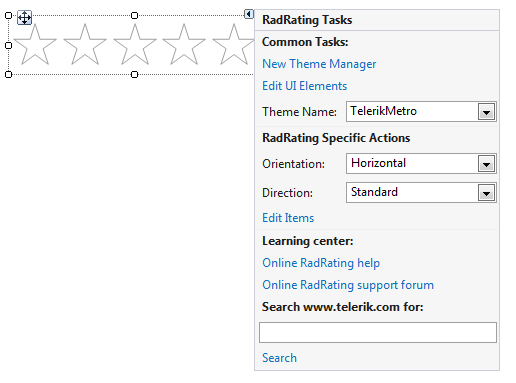Viewport: 516px width, 383px height.
Task: Select the fifth rating star
Action: point(233,44)
